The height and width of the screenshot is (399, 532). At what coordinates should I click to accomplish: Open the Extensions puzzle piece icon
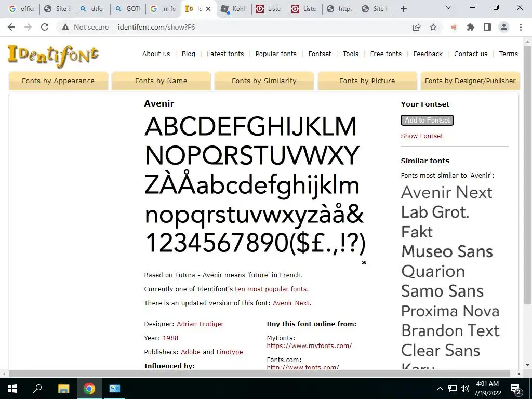[x=471, y=27]
